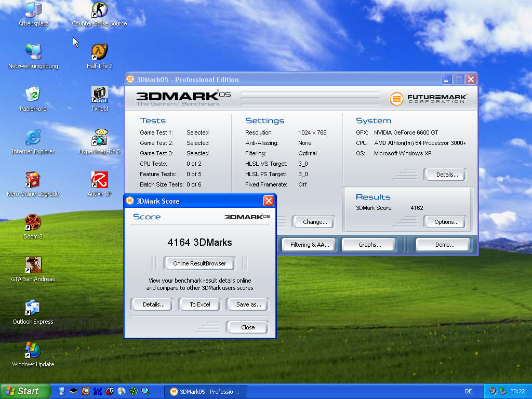Click the red C6 quick launch icon
The height and width of the screenshot is (399, 532).
(109, 391)
